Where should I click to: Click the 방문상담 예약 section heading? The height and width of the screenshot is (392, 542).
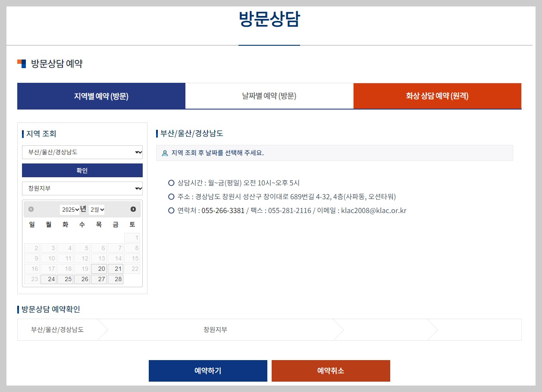[x=56, y=64]
